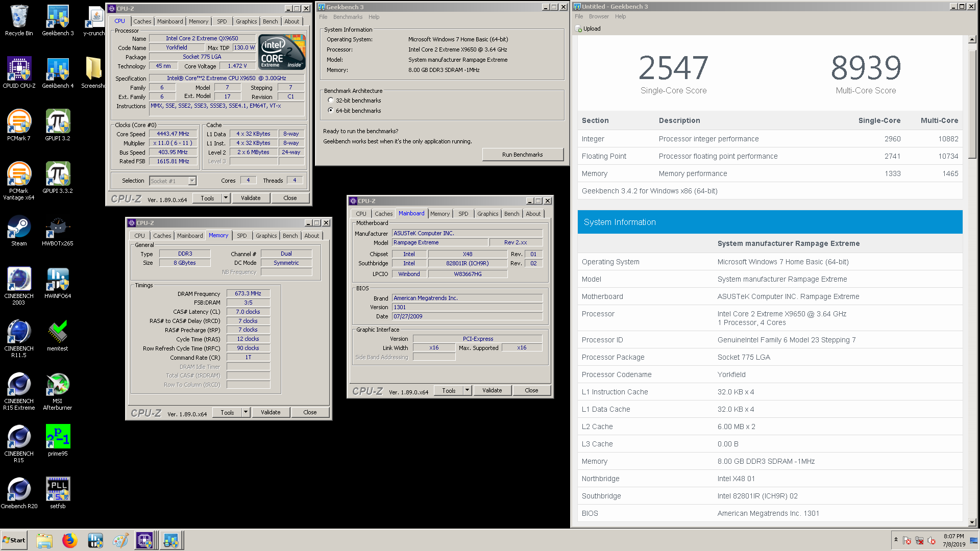980x551 pixels.
Task: Launch HWBOTx265 desktop shortcut
Action: coord(58,231)
